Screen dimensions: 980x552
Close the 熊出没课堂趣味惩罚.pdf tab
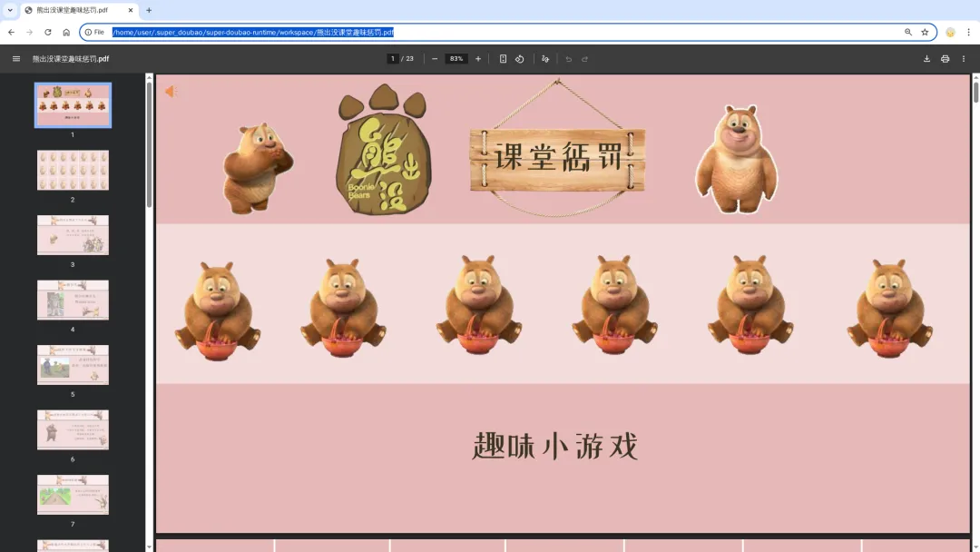tap(131, 10)
